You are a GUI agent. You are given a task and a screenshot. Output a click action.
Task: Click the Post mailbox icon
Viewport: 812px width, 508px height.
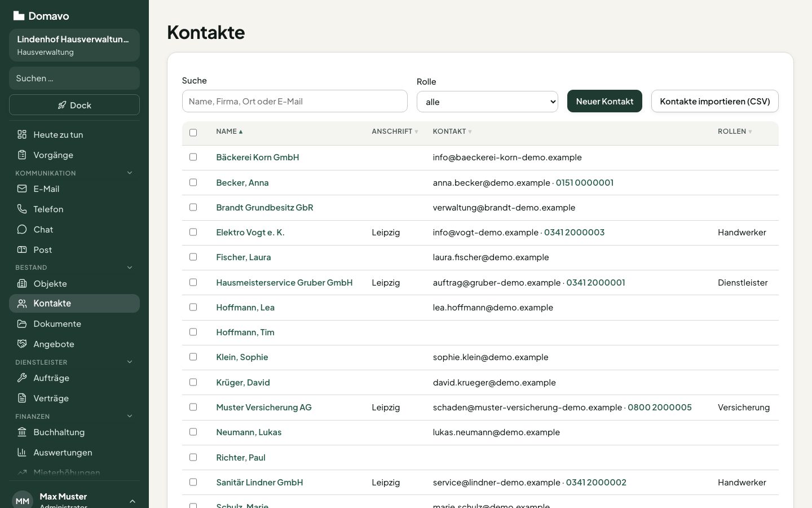(22, 249)
